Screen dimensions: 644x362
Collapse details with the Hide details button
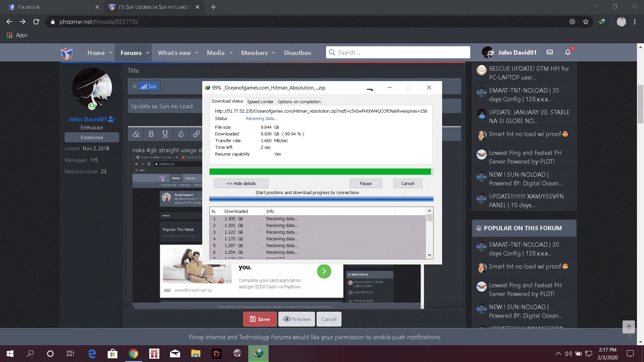point(241,183)
